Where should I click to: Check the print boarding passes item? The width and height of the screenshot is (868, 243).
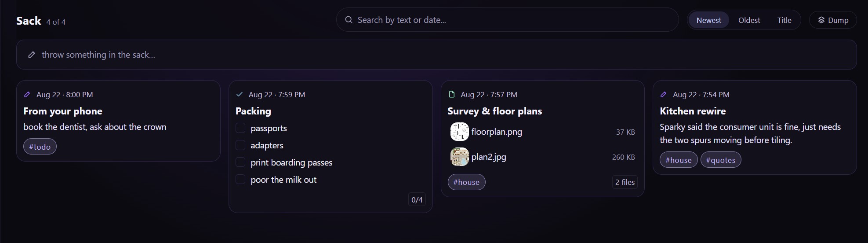tap(240, 162)
